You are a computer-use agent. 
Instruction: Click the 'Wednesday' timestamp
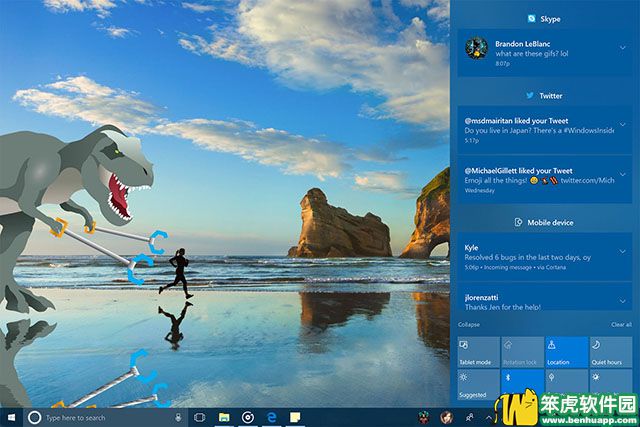[x=480, y=190]
